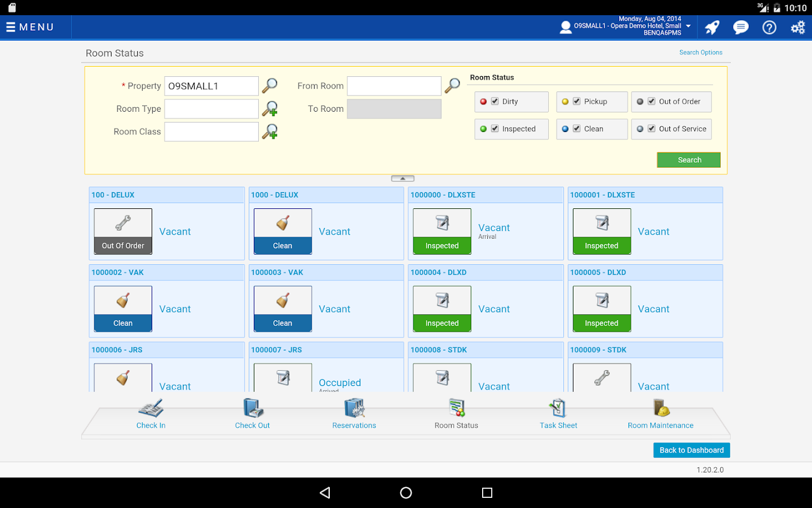The width and height of the screenshot is (812, 508).
Task: Open Task Sheet from bottom bar
Action: point(558,414)
